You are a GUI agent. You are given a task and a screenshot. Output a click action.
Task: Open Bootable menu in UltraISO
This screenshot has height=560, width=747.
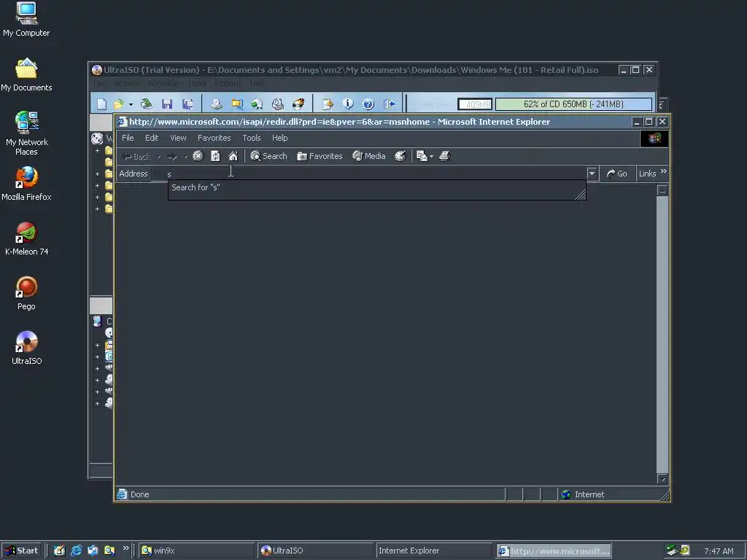pyautogui.click(x=163, y=83)
